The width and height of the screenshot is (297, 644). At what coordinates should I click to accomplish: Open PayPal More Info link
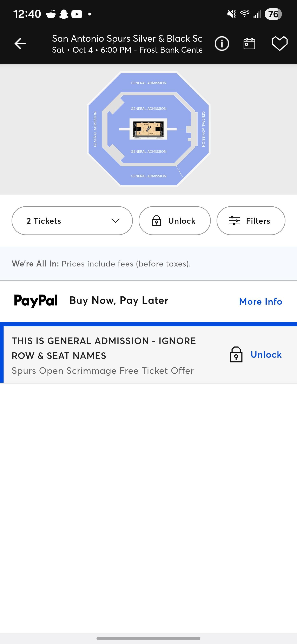tap(260, 302)
